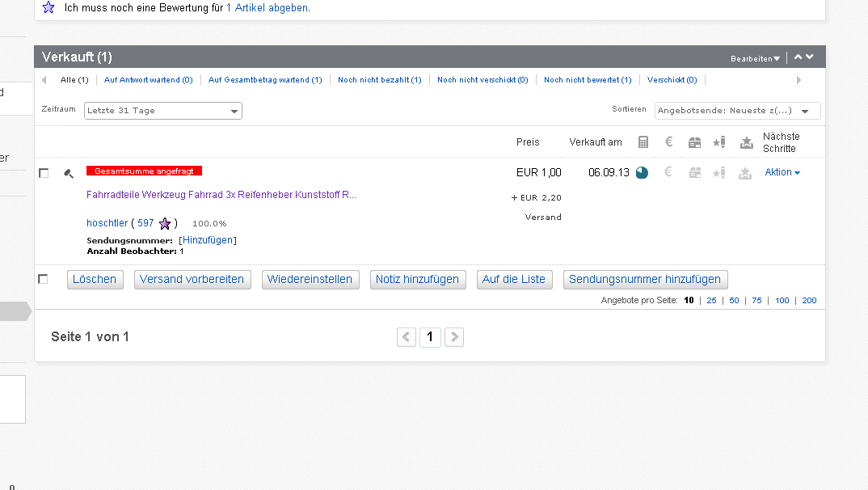Open the Aktion dropdown for the item
The width and height of the screenshot is (868, 490).
coord(782,172)
